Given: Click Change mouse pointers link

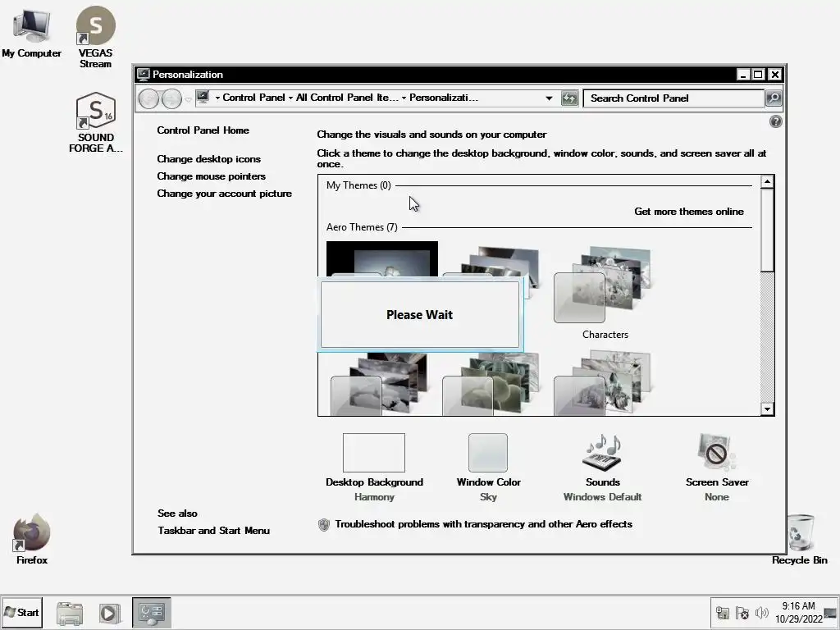Looking at the screenshot, I should coord(211,176).
